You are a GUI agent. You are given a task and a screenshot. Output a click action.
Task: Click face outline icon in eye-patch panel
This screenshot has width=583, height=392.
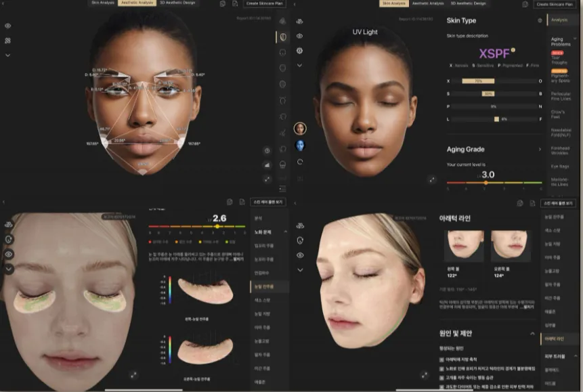tap(9, 239)
